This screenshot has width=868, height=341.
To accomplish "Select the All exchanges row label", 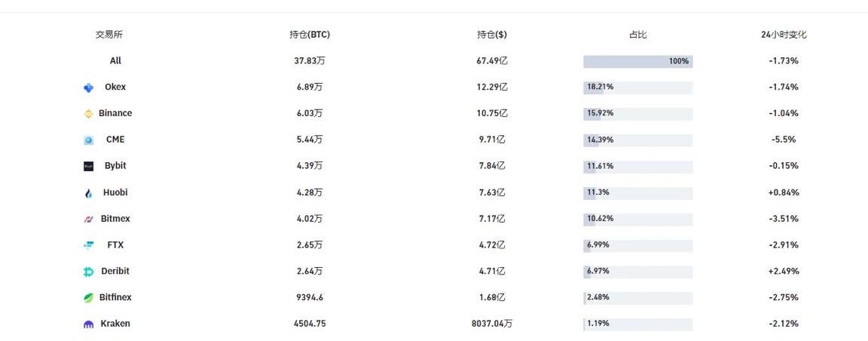I will 115,60.
